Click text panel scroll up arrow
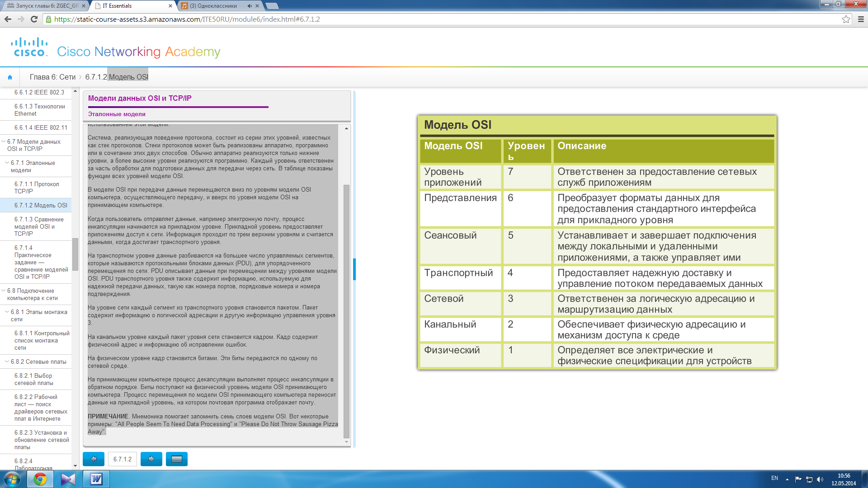The image size is (868, 488). [x=347, y=128]
